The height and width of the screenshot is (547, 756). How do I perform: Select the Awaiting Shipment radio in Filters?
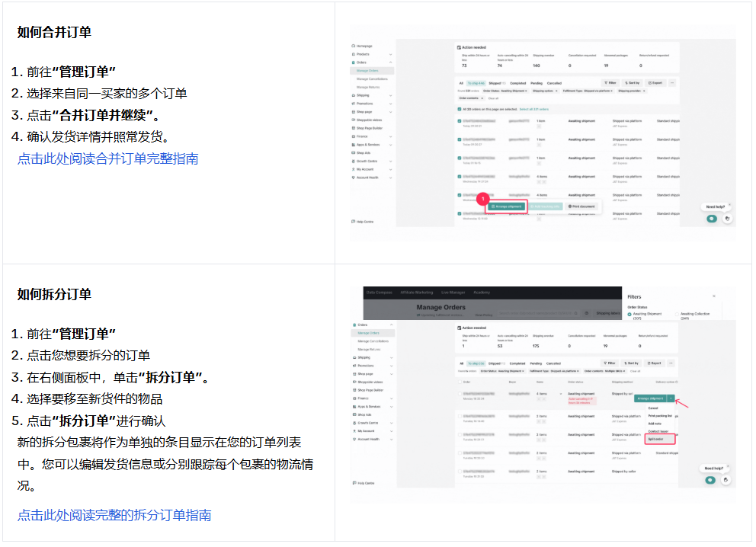[629, 314]
